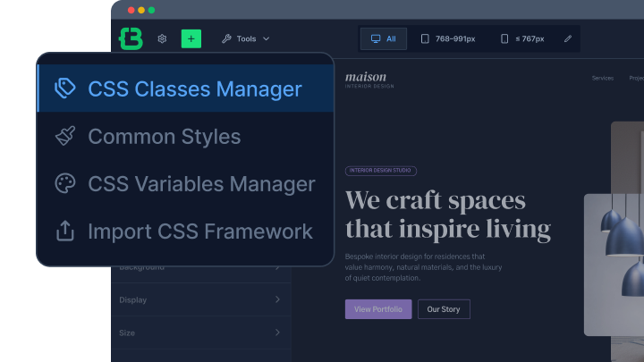Click the palette icon of CSS Variables Manager
Screen dimensions: 644x362
[65, 183]
